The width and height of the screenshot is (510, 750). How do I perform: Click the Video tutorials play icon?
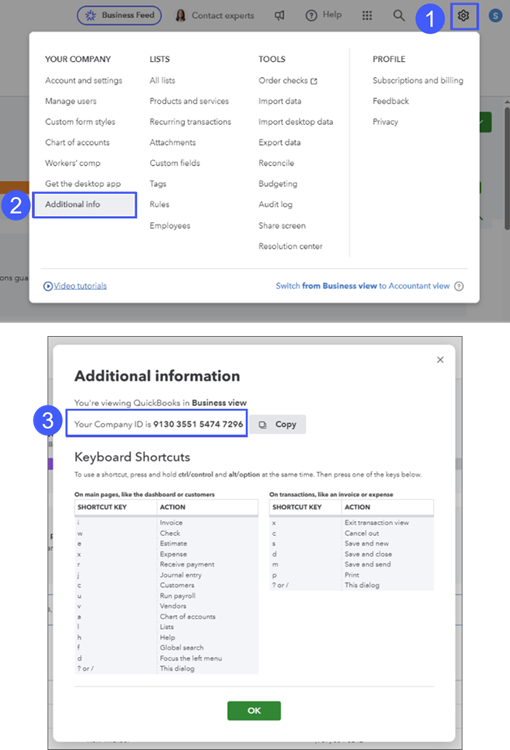coord(48,286)
